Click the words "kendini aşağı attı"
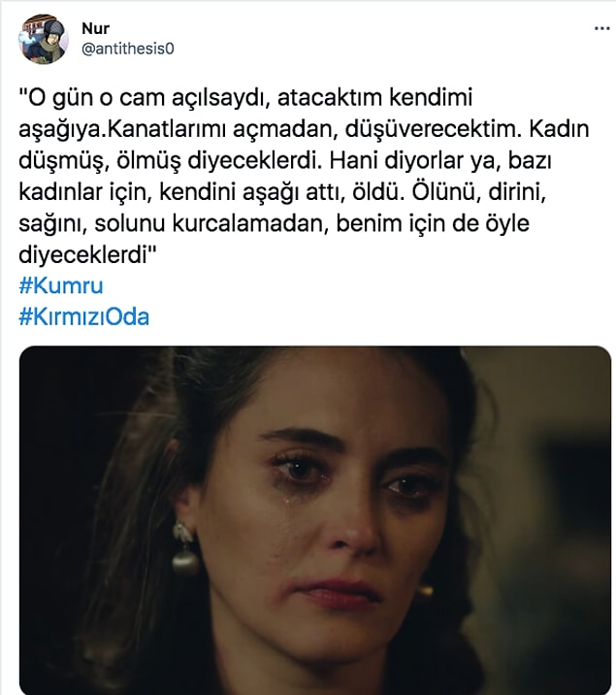The height and width of the screenshot is (695, 616). [251, 192]
